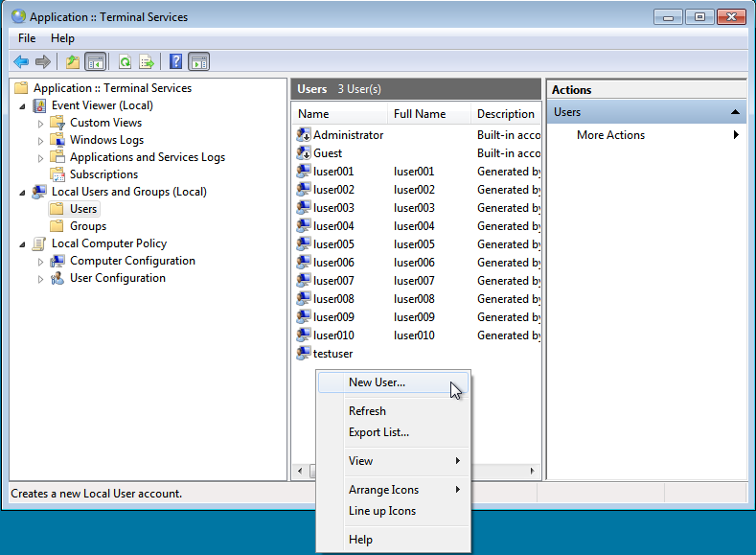Image resolution: width=756 pixels, height=555 pixels.
Task: Click the Export List toolbar icon
Action: point(147,62)
